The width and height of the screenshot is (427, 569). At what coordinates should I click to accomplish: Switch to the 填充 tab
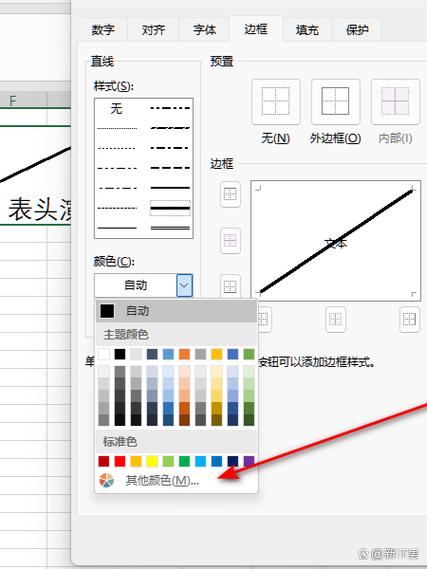click(307, 29)
